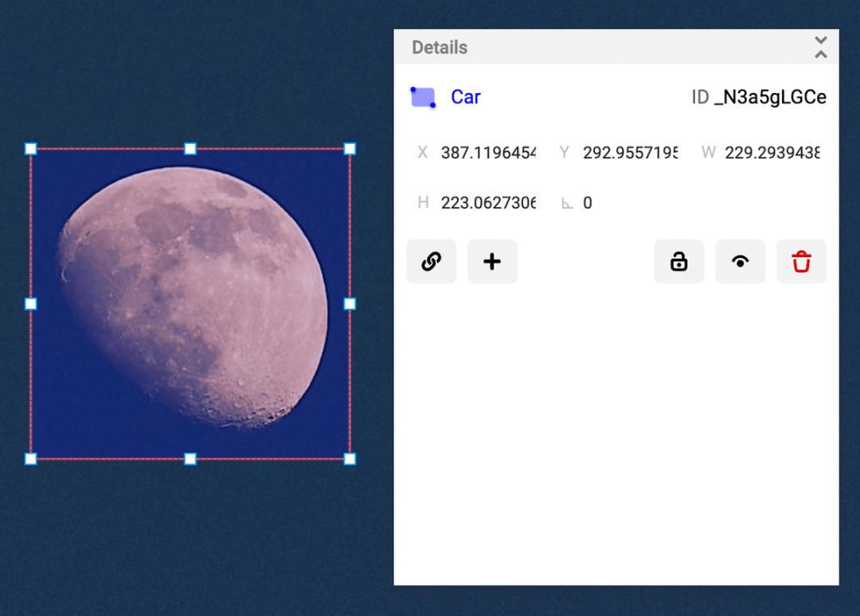Click the rotation angle icon next to 0

click(568, 202)
